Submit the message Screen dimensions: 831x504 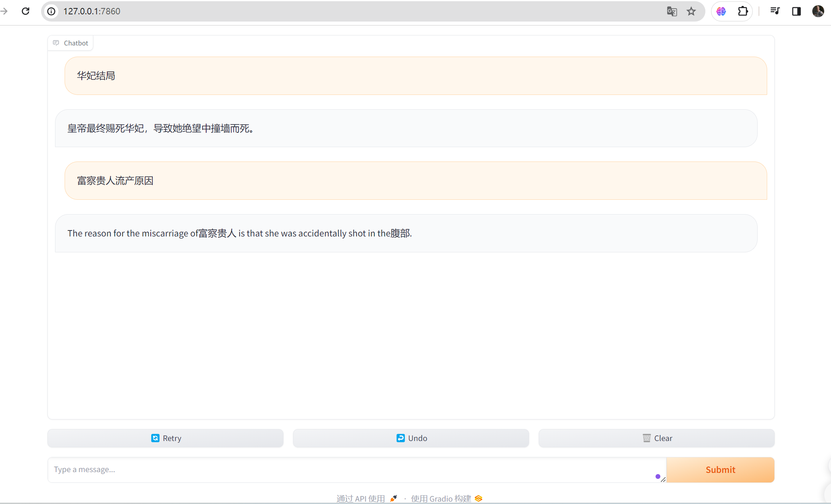[720, 470]
